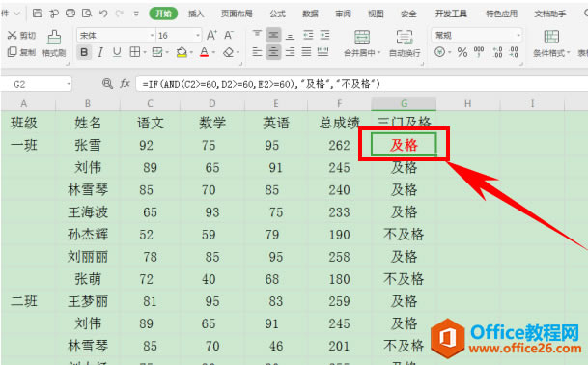588x365 pixels.
Task: Cut selection with 剪切 scissors icon
Action: pos(22,36)
